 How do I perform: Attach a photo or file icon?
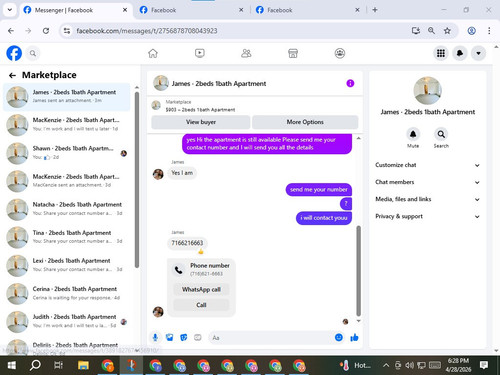coord(170,338)
